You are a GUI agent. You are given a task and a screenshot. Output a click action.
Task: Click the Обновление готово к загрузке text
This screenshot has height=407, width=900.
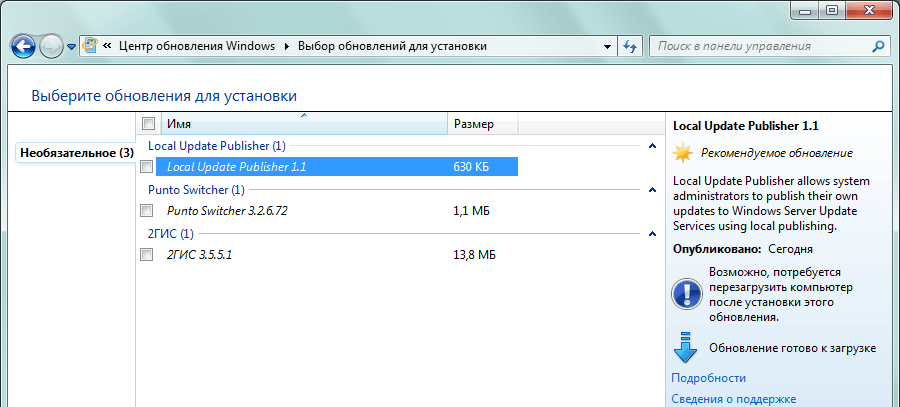[x=793, y=348]
